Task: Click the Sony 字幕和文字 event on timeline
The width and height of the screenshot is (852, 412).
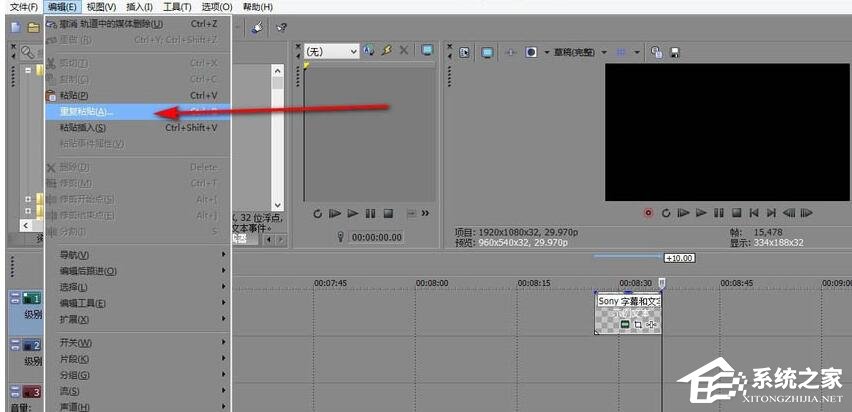Action: [629, 313]
